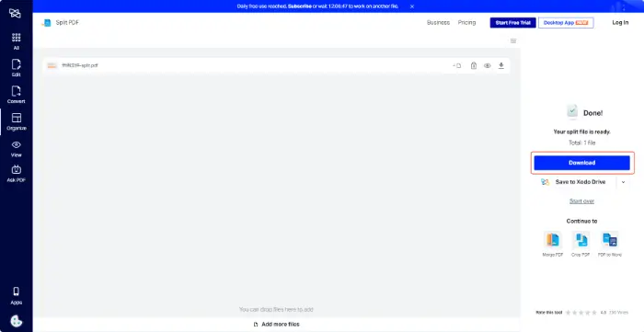Preview the split file with eye icon
644x332 pixels.
click(x=487, y=65)
